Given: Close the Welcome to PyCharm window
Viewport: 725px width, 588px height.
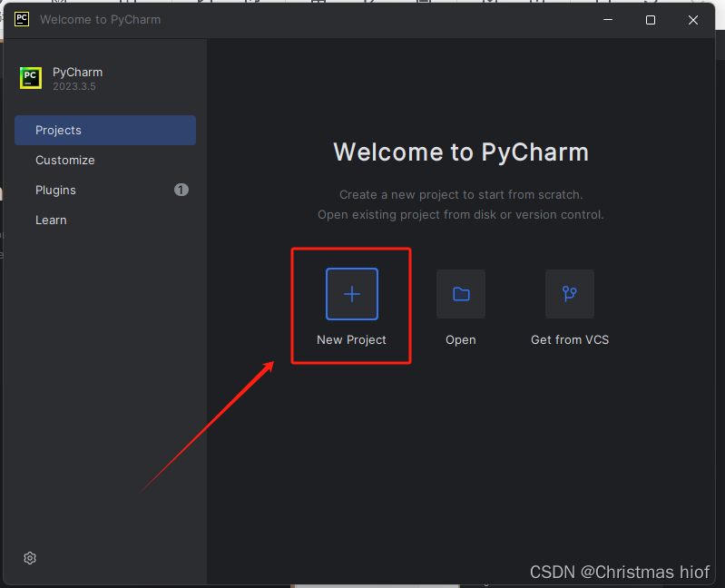Looking at the screenshot, I should tap(693, 20).
